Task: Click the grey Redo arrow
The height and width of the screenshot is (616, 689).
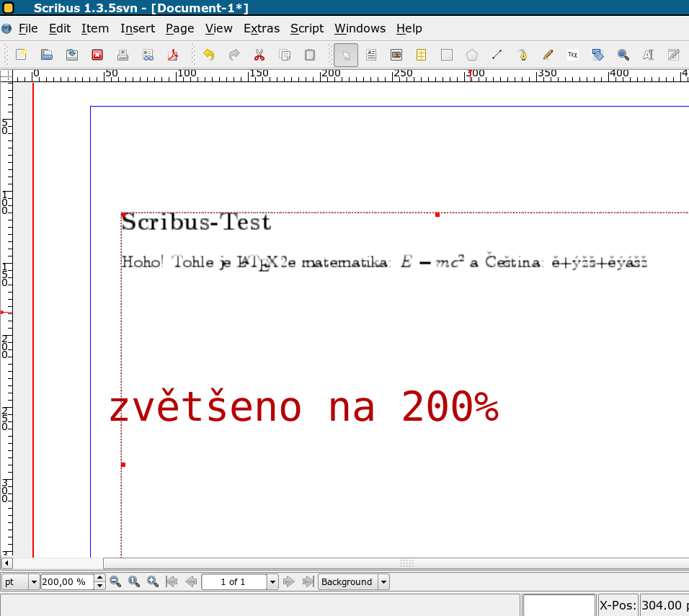Action: point(234,55)
